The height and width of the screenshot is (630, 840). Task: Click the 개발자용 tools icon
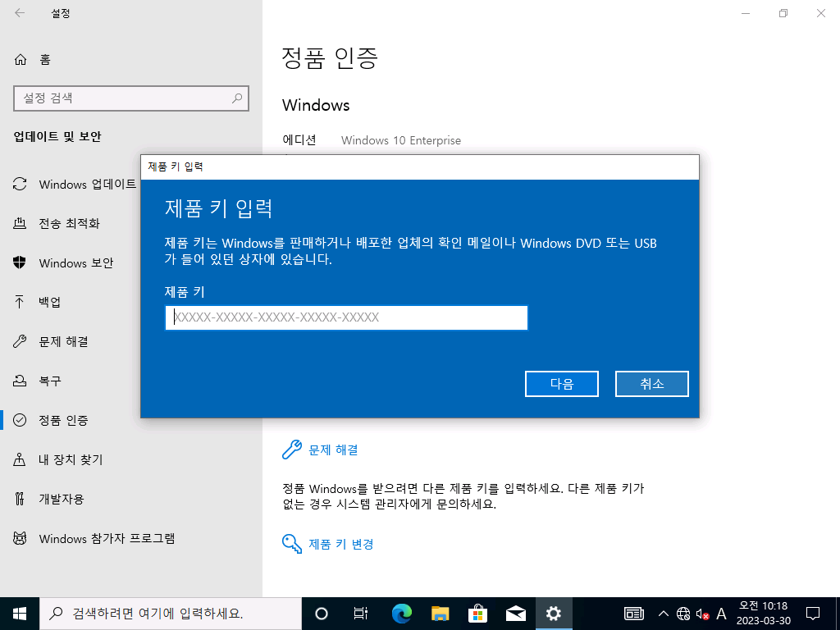[x=20, y=499]
